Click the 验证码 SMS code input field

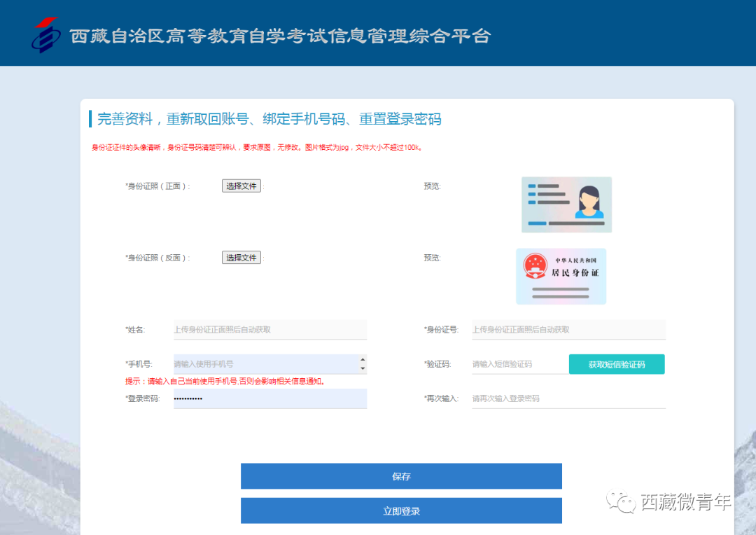518,364
